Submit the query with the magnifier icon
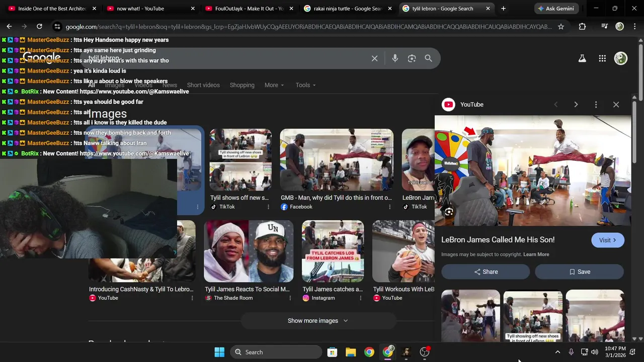Viewport: 644px width, 362px height. 428,58
